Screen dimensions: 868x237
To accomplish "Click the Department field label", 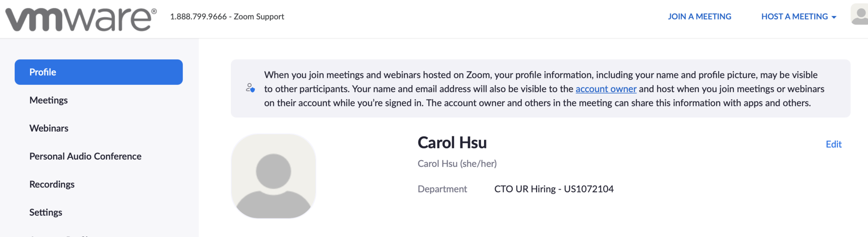I will (x=442, y=189).
